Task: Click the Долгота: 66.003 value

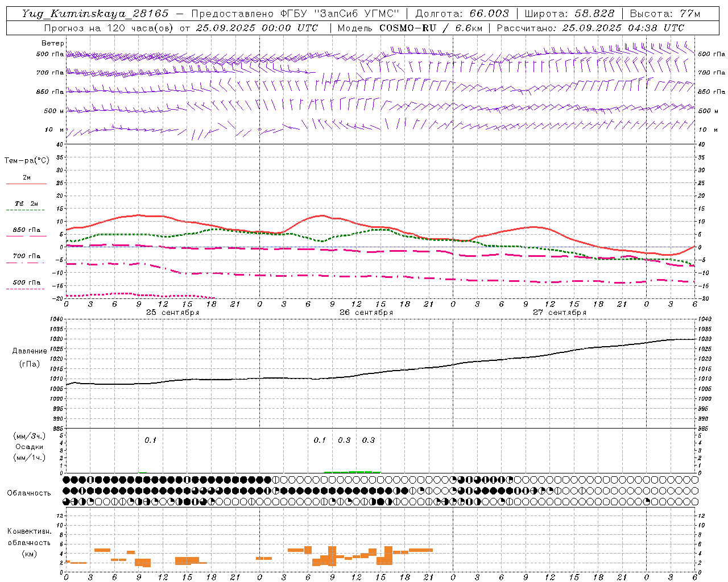Action: tap(462, 14)
